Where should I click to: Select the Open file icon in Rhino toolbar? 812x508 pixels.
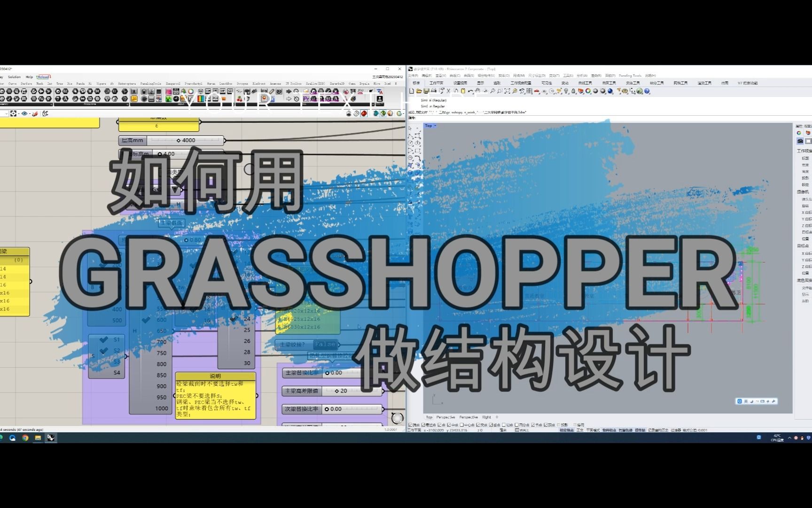point(419,91)
